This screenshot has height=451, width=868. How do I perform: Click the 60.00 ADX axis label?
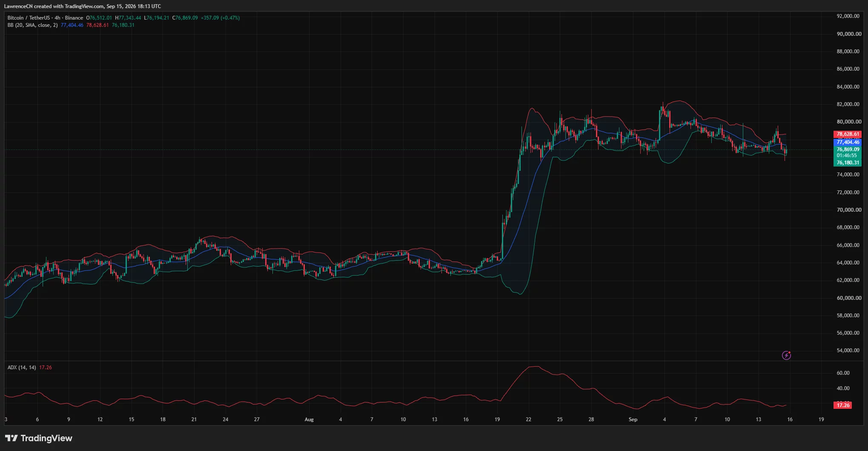(843, 373)
